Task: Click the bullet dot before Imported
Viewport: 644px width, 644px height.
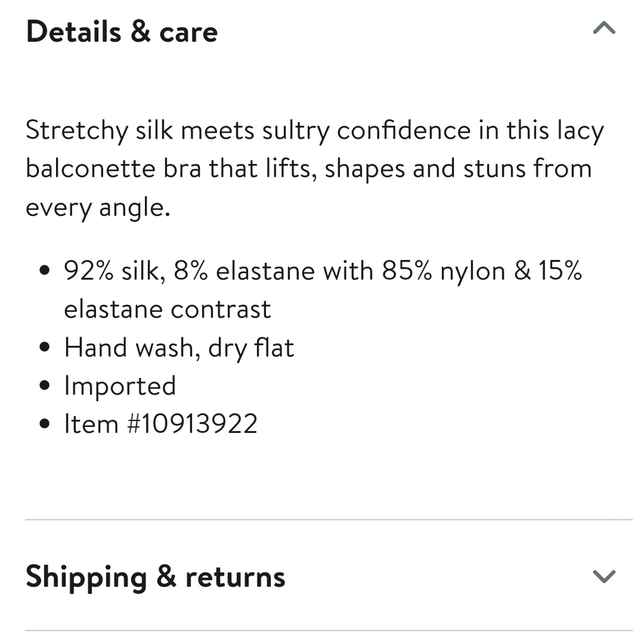Action: pos(44,385)
